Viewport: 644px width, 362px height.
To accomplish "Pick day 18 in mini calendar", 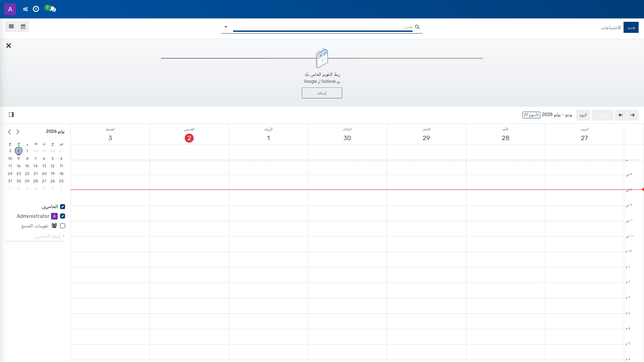I will 61,174.
